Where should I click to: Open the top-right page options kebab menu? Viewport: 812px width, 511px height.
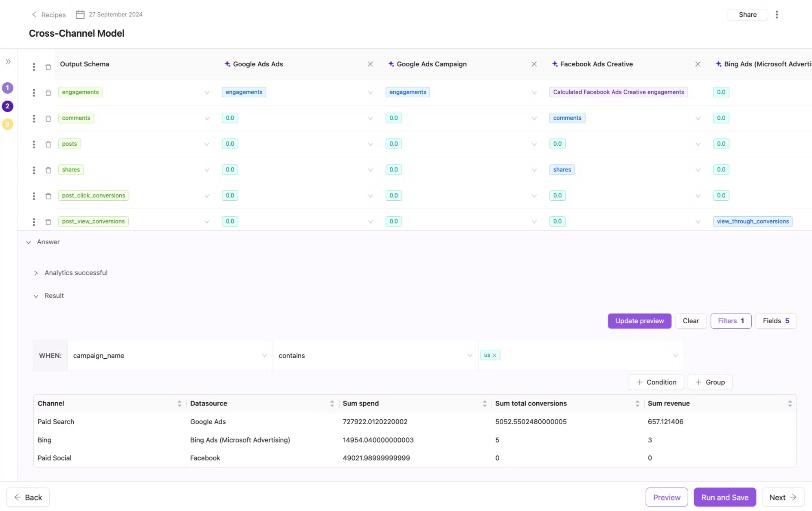pyautogui.click(x=777, y=15)
